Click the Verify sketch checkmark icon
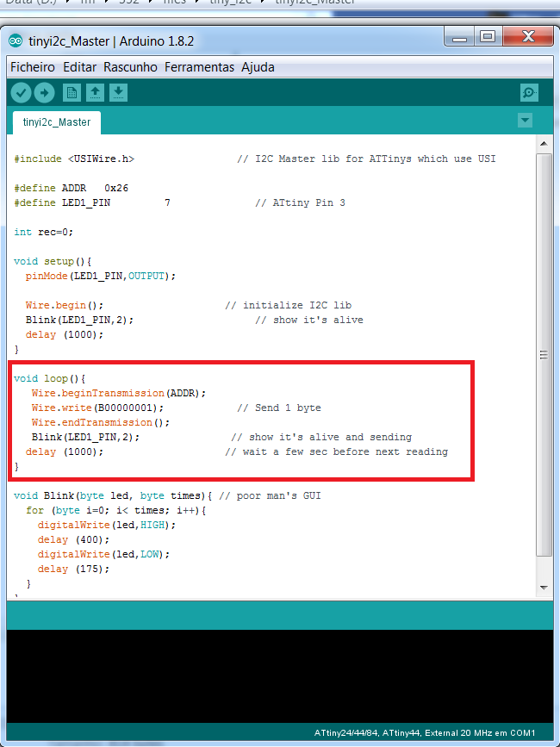The image size is (560, 747). [x=21, y=93]
